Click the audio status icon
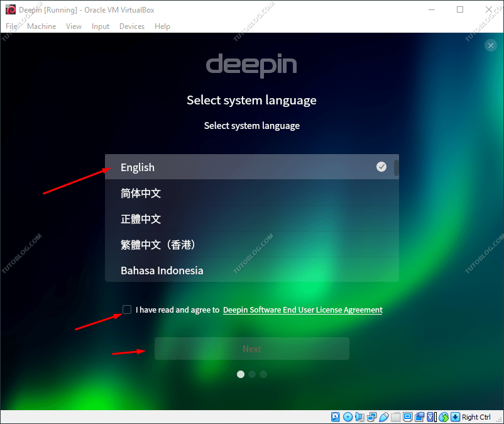 click(359, 417)
